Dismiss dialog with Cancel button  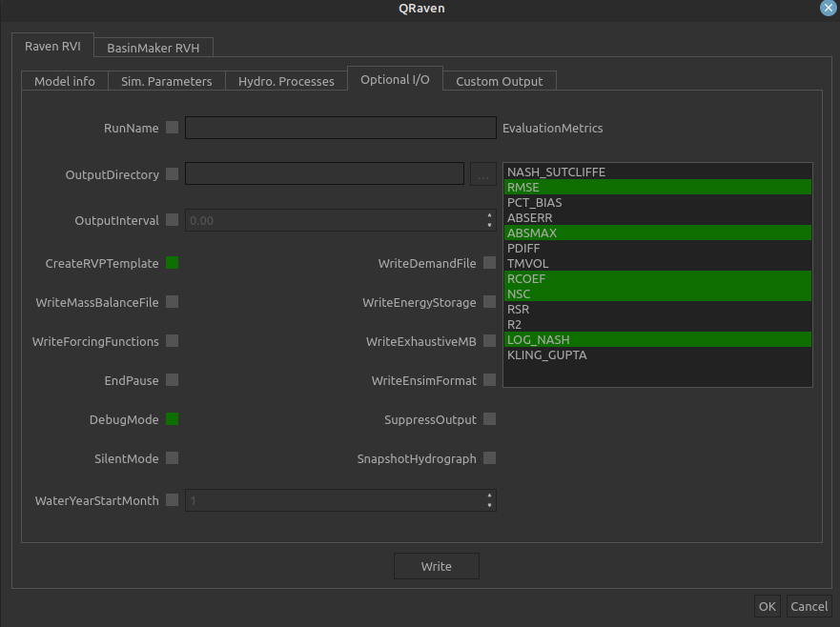(809, 606)
